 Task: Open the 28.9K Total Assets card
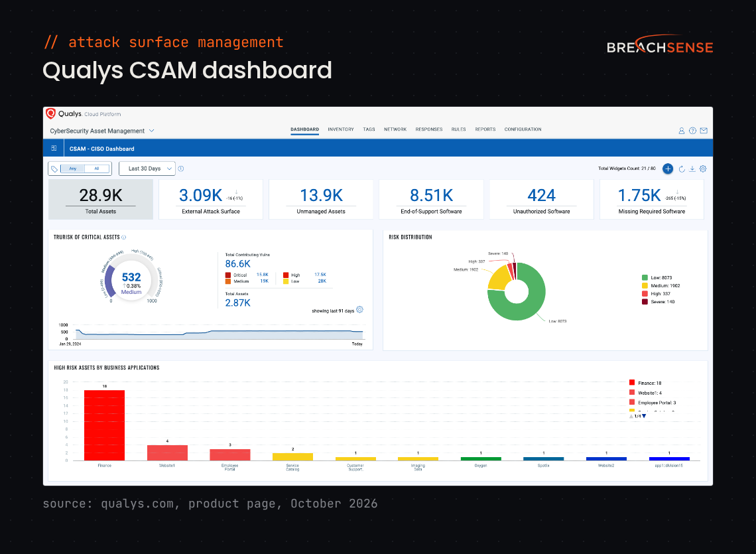101,199
